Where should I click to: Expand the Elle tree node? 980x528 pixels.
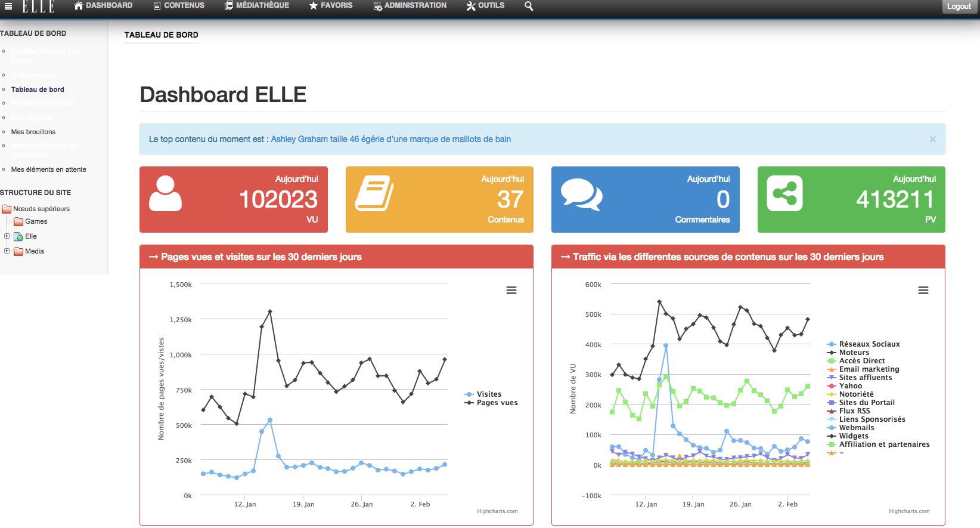click(x=7, y=236)
